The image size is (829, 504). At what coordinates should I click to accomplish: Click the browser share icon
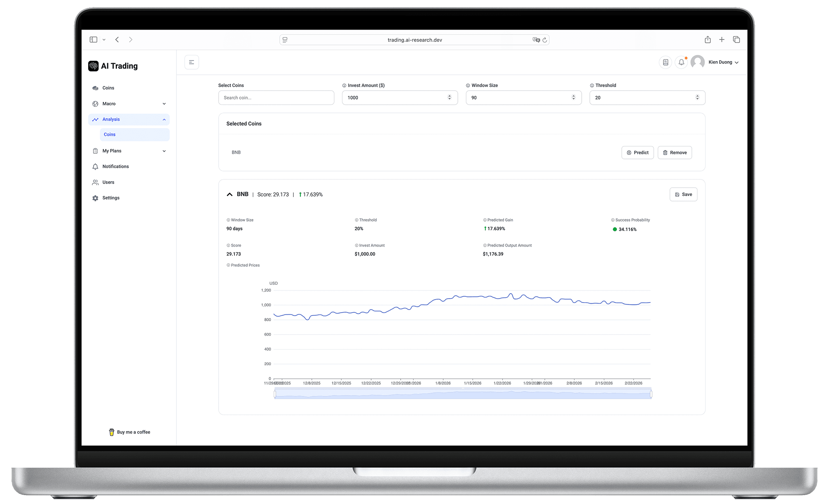coord(708,40)
